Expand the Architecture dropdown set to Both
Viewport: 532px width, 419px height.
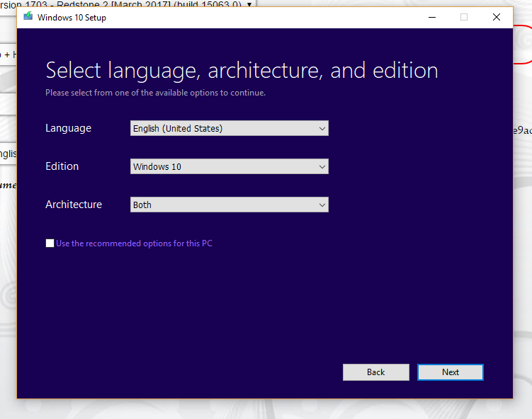[x=230, y=205]
